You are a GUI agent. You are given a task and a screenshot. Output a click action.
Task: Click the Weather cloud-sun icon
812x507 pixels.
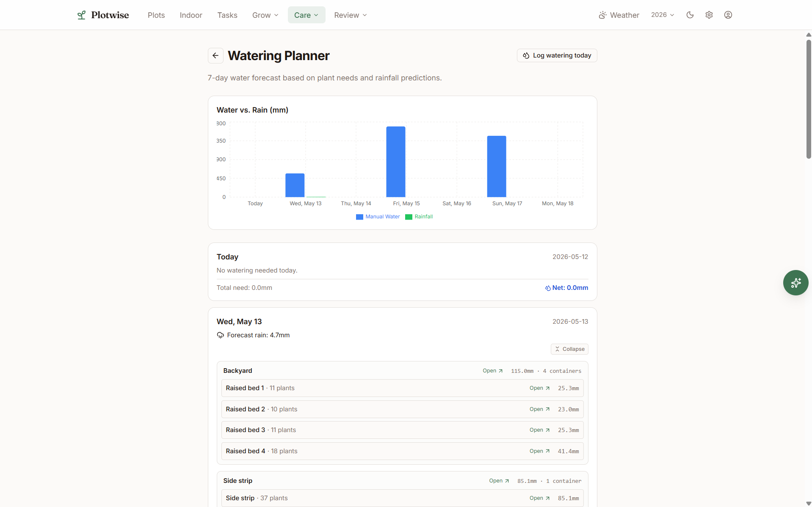tap(602, 15)
